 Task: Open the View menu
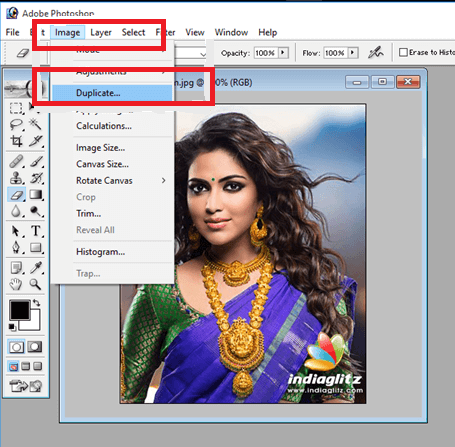pyautogui.click(x=195, y=32)
